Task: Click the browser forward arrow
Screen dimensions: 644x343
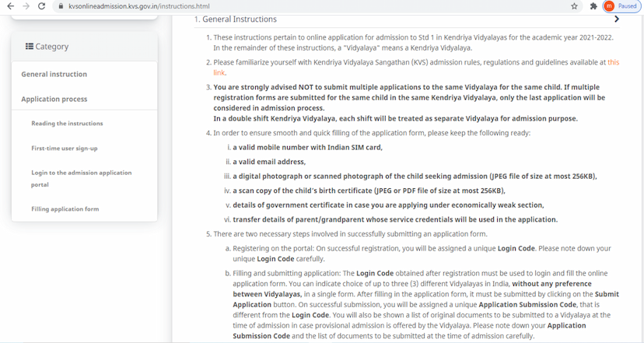Action: click(x=27, y=6)
